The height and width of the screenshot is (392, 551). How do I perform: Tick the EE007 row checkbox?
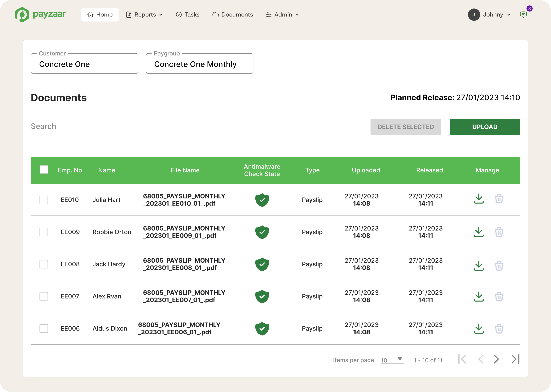click(x=44, y=296)
